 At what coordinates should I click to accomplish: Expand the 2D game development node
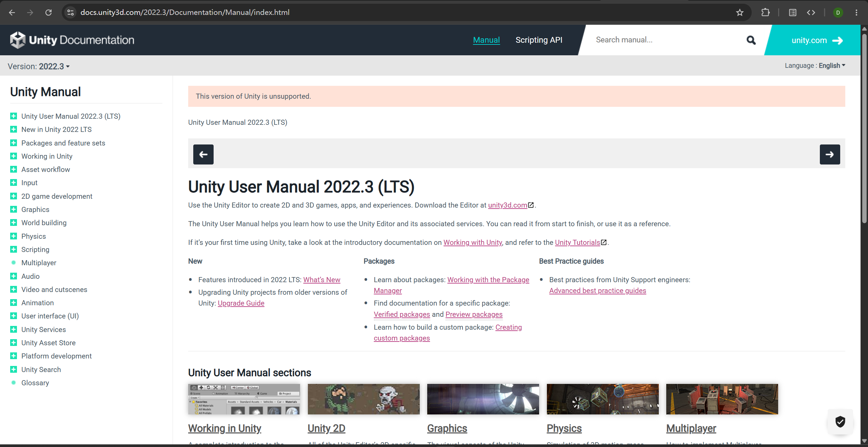click(x=14, y=196)
